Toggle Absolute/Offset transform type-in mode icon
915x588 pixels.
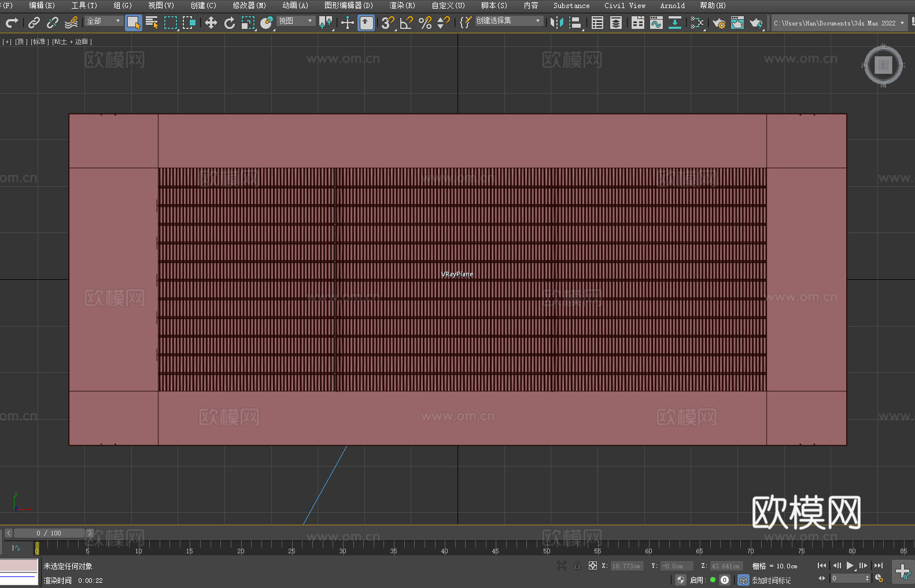pos(593,565)
